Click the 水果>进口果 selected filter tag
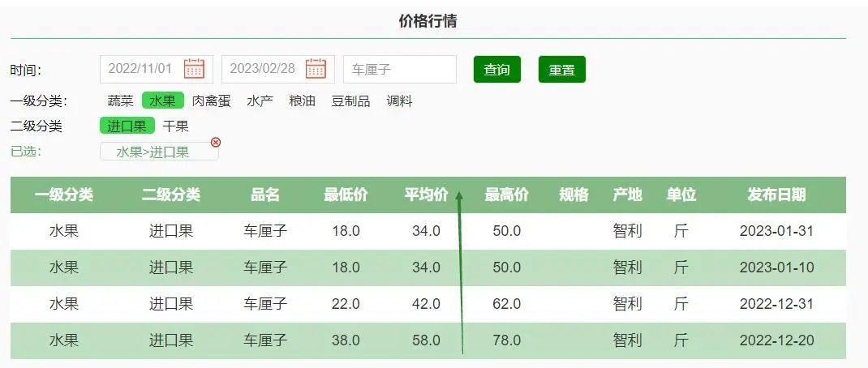The width and height of the screenshot is (868, 368). pos(159,152)
